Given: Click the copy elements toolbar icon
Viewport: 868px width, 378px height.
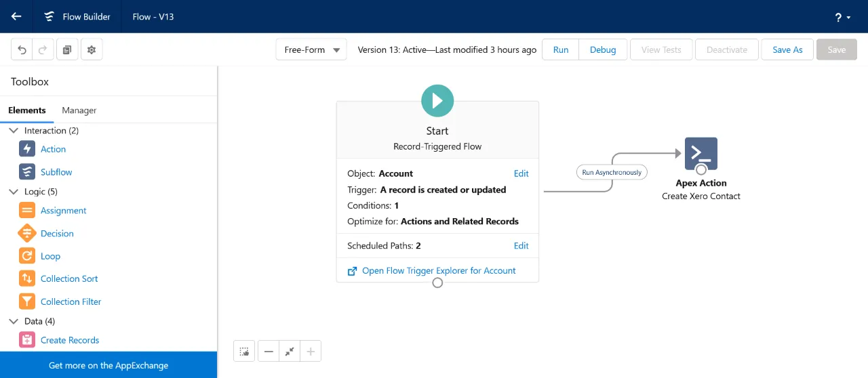Looking at the screenshot, I should click(x=67, y=50).
